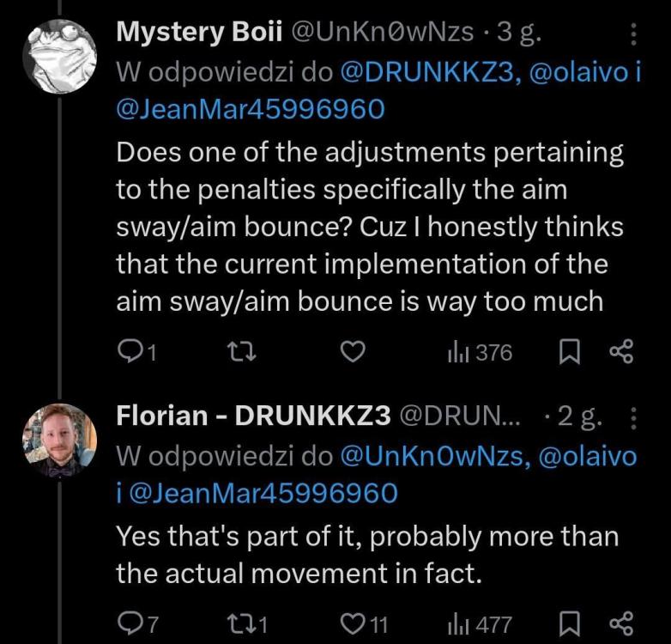Open more options on Mystery Boii's tweet
Screen dimensions: 671x644
pos(634,34)
